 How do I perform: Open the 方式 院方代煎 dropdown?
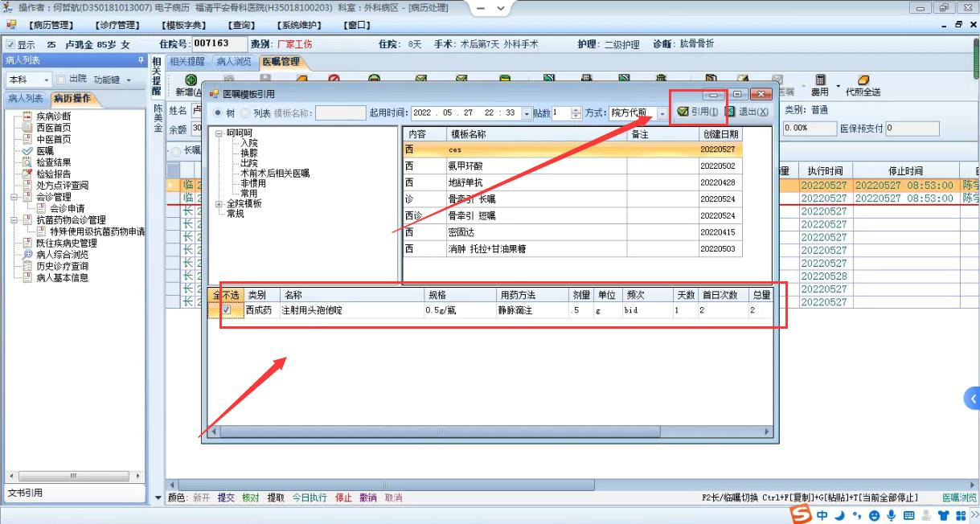(x=662, y=113)
